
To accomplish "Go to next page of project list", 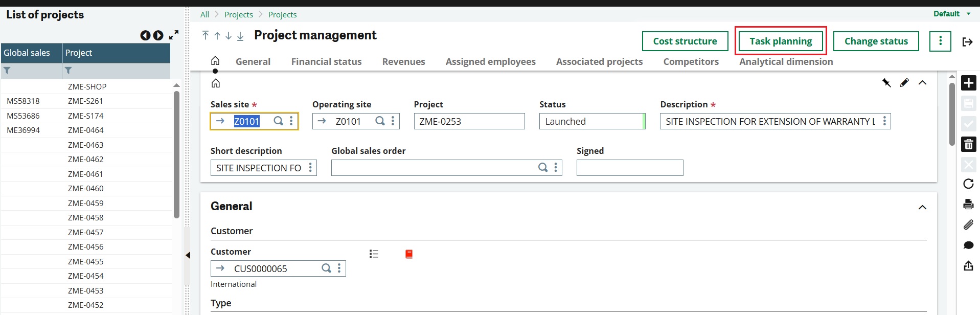I will tap(158, 35).
